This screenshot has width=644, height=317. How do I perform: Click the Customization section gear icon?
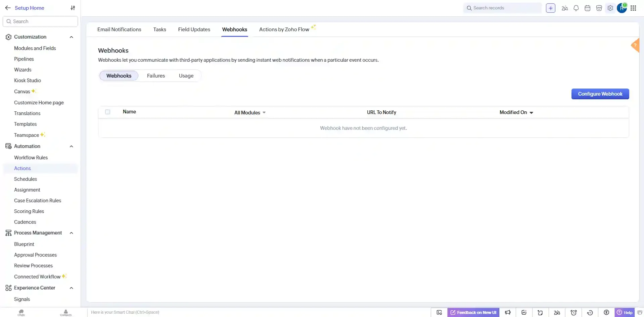click(8, 37)
